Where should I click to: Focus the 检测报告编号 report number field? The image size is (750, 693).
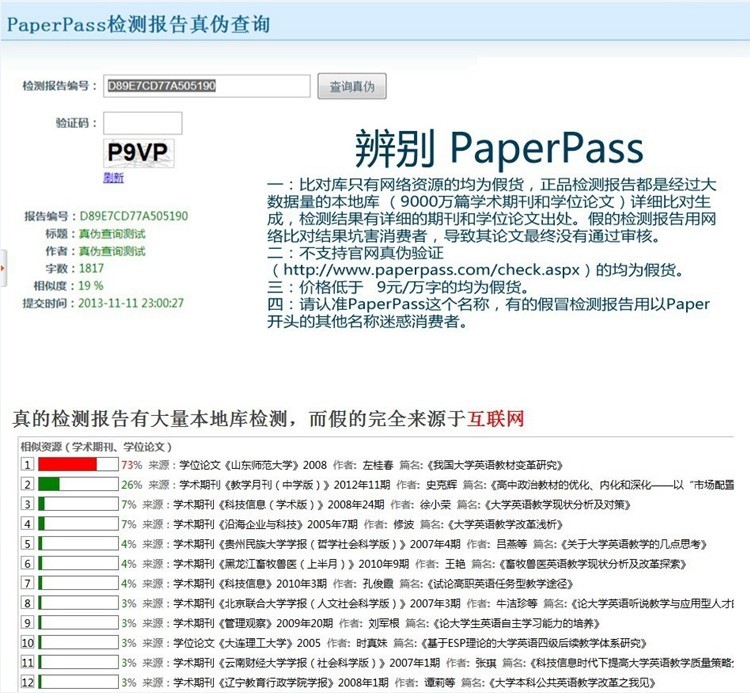(x=206, y=86)
